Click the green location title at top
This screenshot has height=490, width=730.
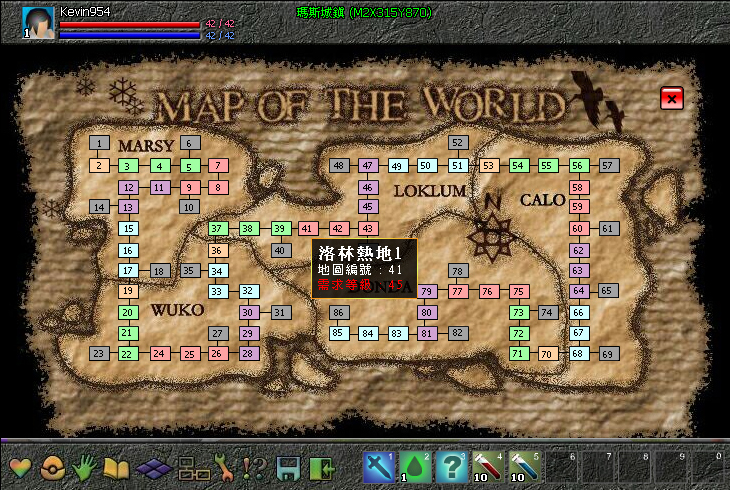pyautogui.click(x=364, y=13)
